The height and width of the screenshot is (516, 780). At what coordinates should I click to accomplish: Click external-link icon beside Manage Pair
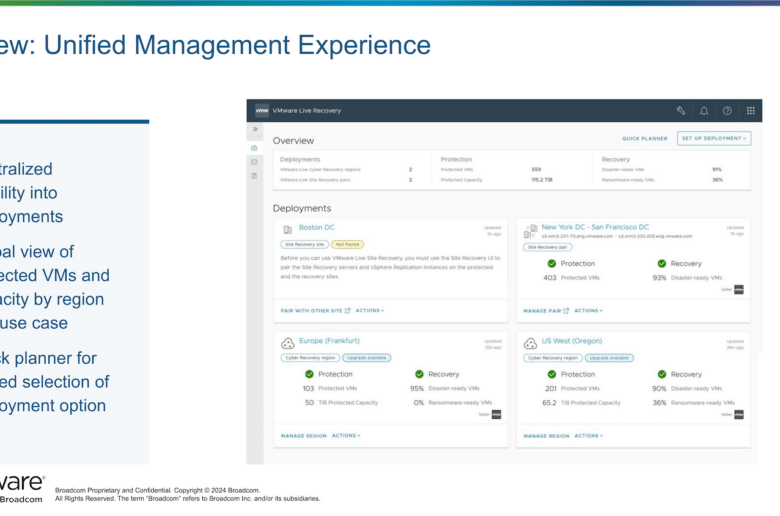coord(566,310)
